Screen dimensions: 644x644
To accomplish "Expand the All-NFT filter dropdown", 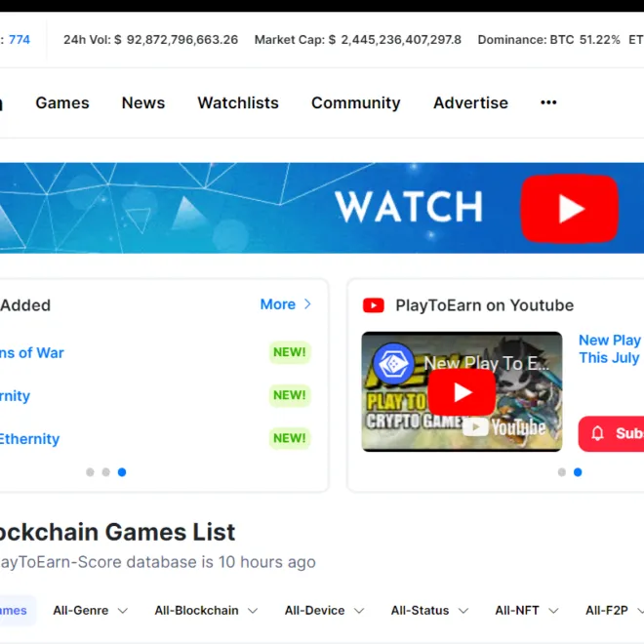I will click(526, 611).
